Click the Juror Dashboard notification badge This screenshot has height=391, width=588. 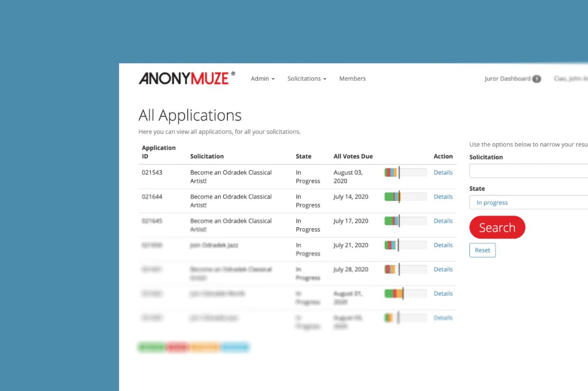pyautogui.click(x=536, y=79)
